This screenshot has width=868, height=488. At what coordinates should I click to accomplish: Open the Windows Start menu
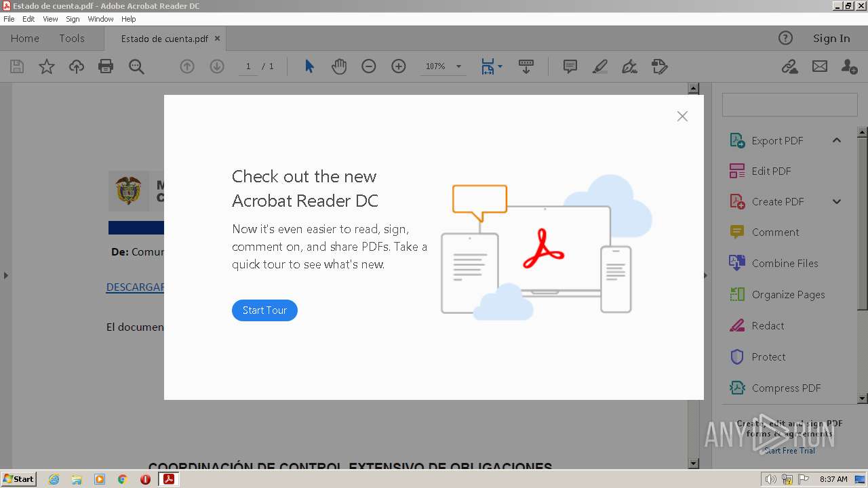pyautogui.click(x=18, y=479)
